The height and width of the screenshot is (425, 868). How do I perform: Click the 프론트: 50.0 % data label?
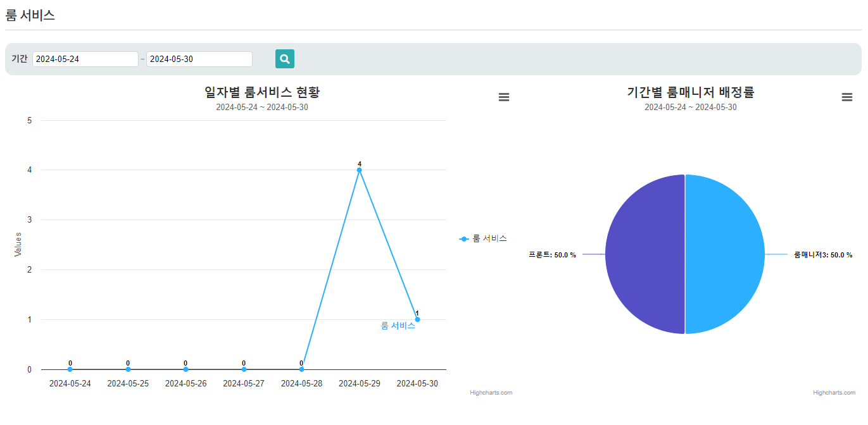pyautogui.click(x=552, y=255)
